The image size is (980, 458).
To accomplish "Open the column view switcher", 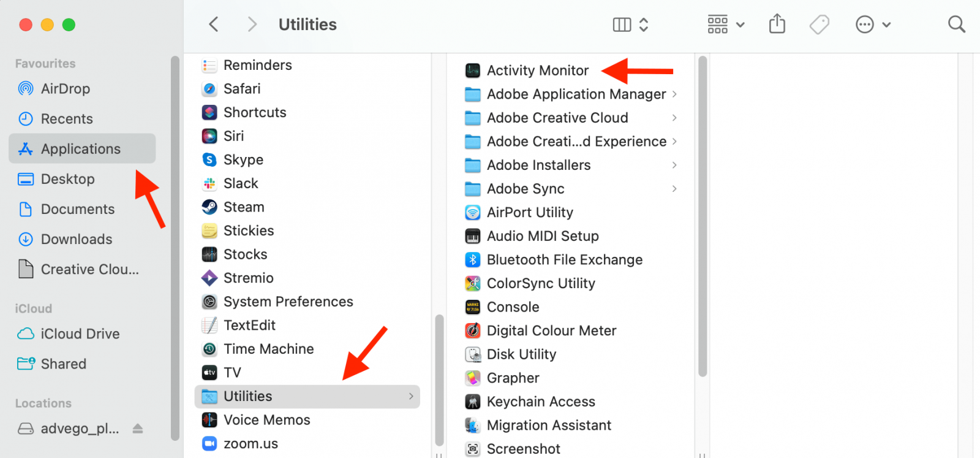I will coord(630,25).
